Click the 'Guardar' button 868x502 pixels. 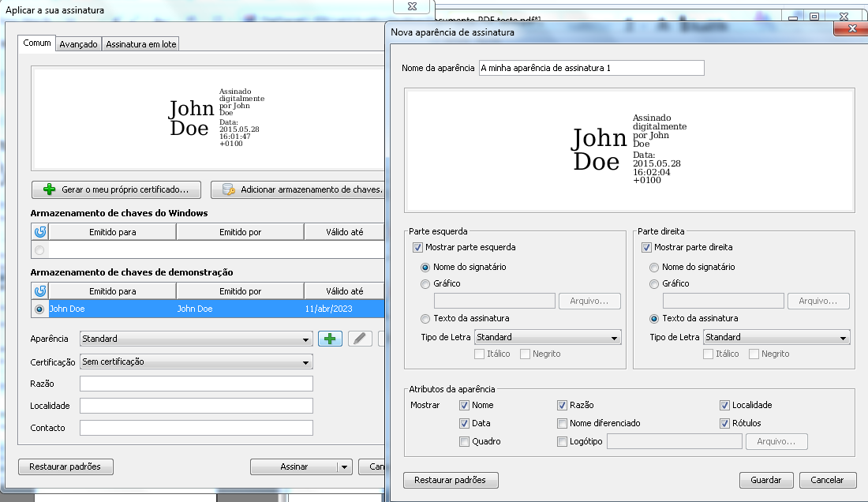point(766,480)
